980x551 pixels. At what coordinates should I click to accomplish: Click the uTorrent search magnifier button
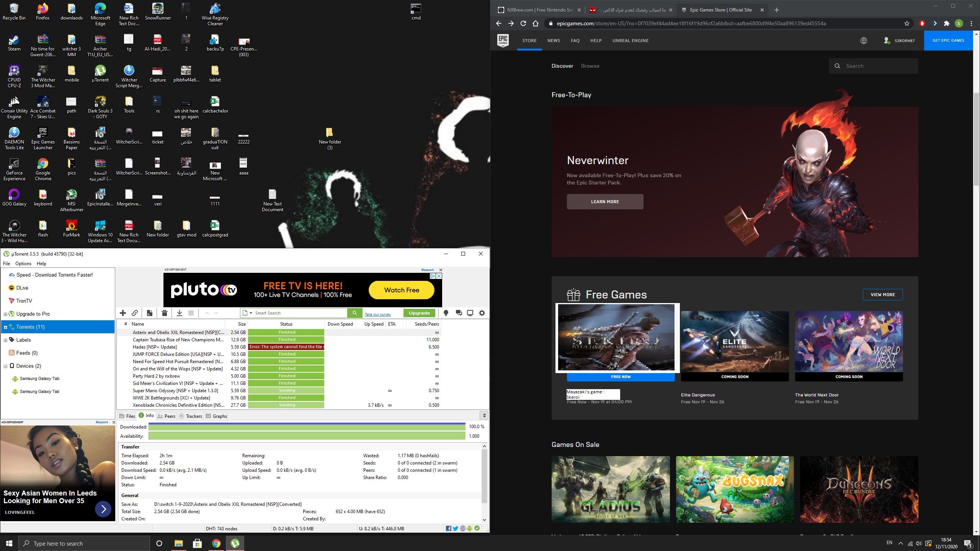point(354,313)
